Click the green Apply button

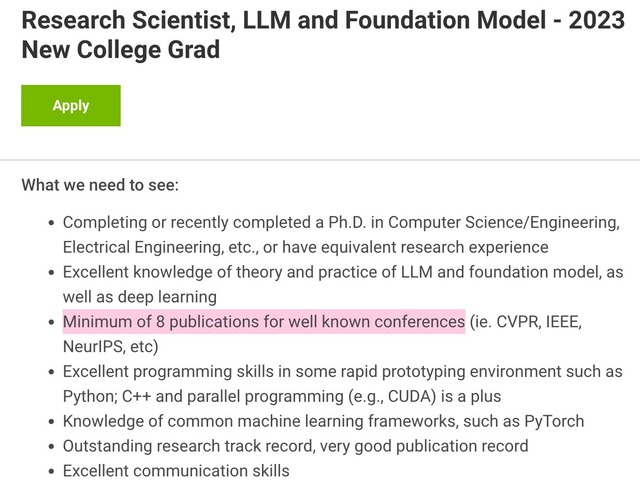tap(71, 106)
